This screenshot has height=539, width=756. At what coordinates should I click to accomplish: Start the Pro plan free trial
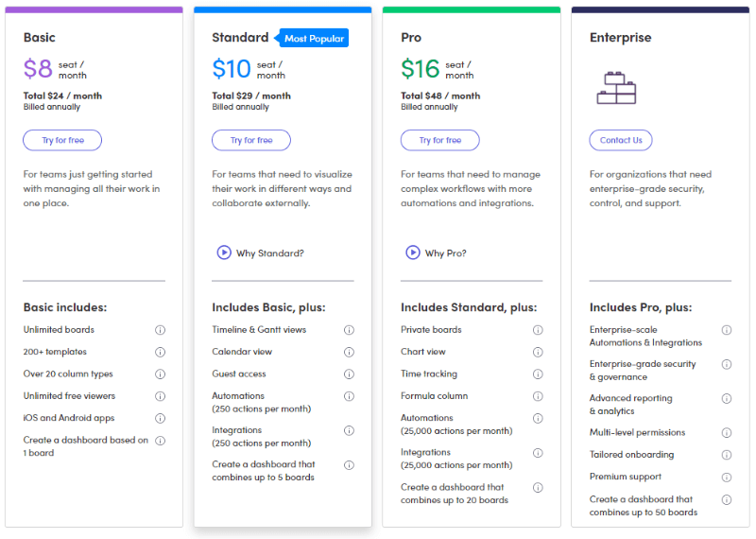coord(440,140)
